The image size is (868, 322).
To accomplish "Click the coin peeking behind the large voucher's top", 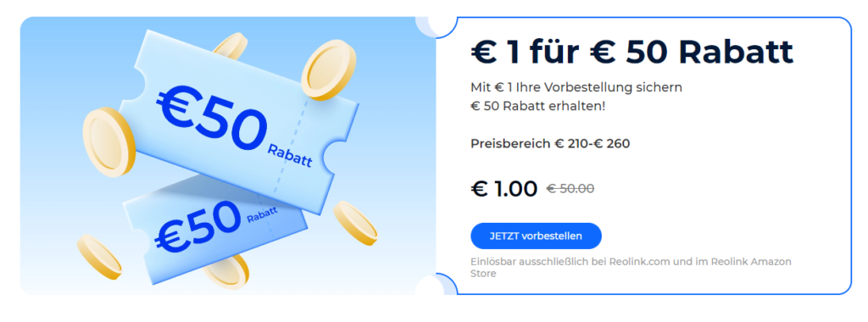I will 230,46.
